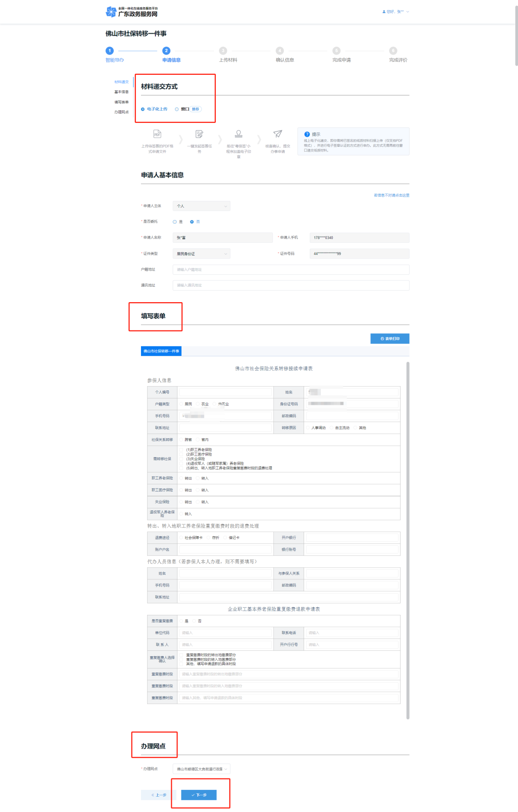Image resolution: width=518 pixels, height=812 pixels.
Task: Click the 下一步 button
Action: coord(199,795)
